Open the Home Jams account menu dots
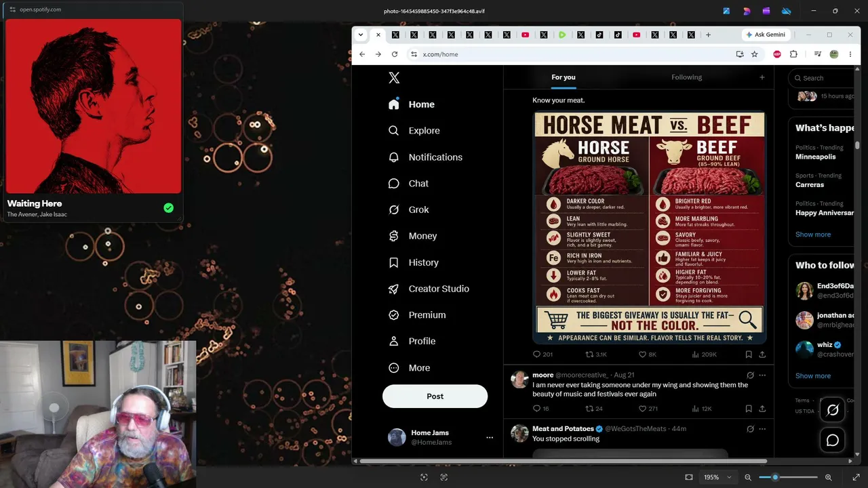This screenshot has height=488, width=868. coord(490,438)
